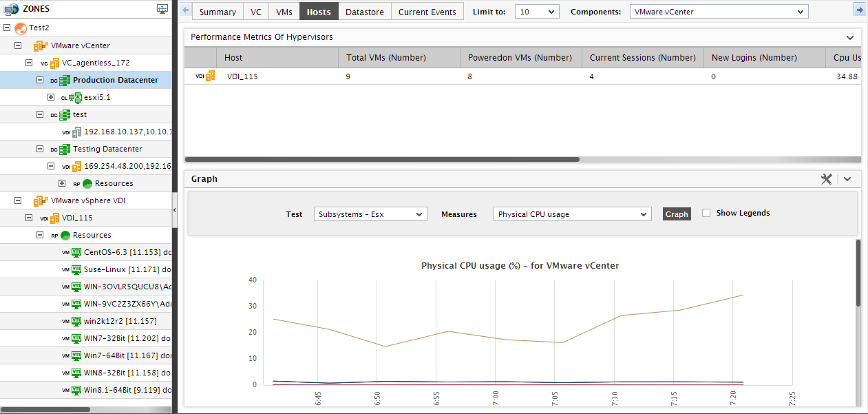Click VDI_115 host name in the table
The height and width of the screenshot is (414, 868).
(242, 76)
